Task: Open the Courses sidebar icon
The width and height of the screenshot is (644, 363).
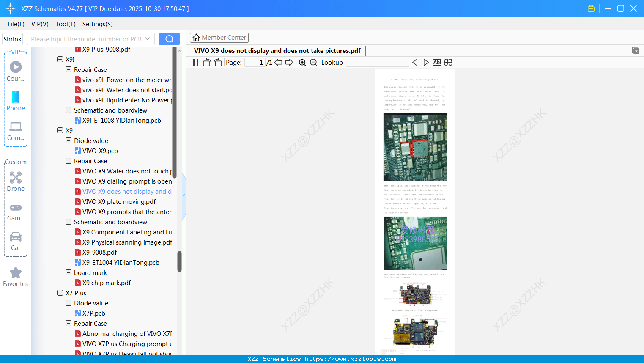Action: pos(16,71)
